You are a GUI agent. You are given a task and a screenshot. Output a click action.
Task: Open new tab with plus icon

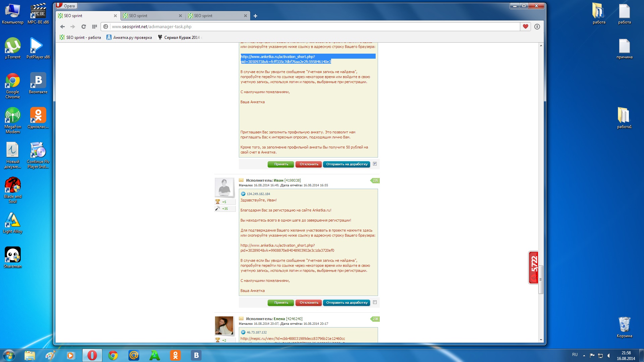(x=255, y=16)
